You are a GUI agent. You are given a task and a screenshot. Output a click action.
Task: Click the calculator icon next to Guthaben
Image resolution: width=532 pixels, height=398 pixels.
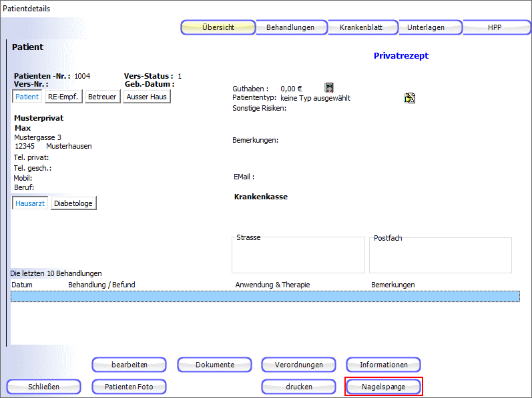click(x=329, y=88)
